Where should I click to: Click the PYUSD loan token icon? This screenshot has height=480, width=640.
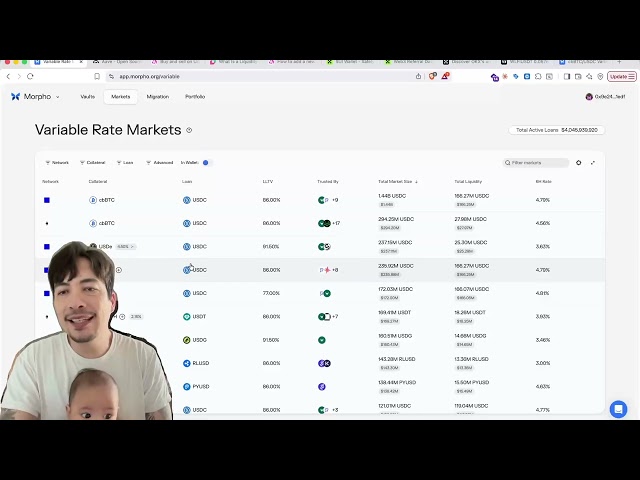pos(187,387)
